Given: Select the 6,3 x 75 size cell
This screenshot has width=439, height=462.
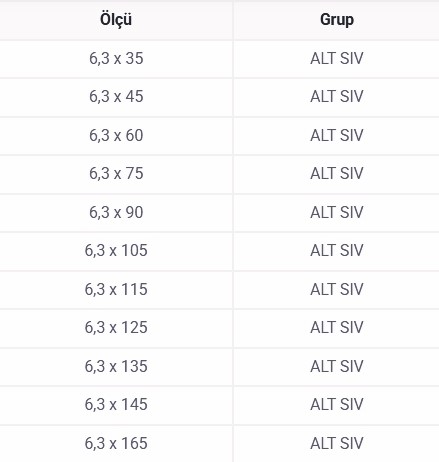Looking at the screenshot, I should pos(116,174).
